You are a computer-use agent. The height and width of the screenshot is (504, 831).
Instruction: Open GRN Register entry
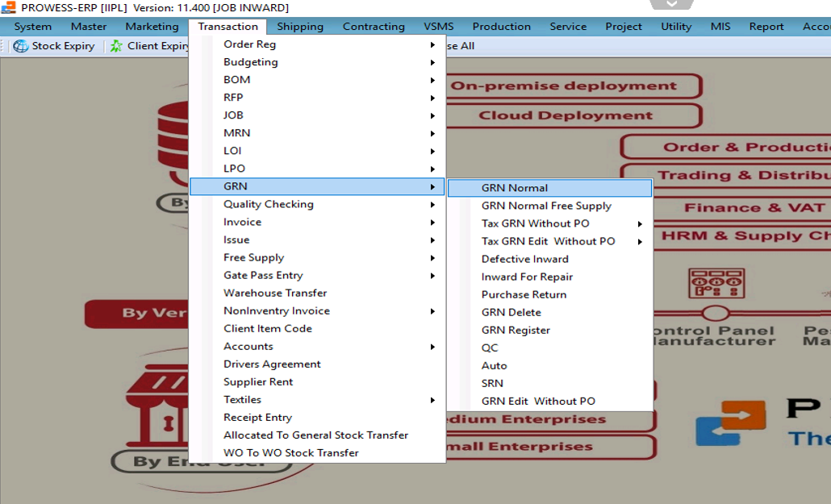(x=516, y=330)
